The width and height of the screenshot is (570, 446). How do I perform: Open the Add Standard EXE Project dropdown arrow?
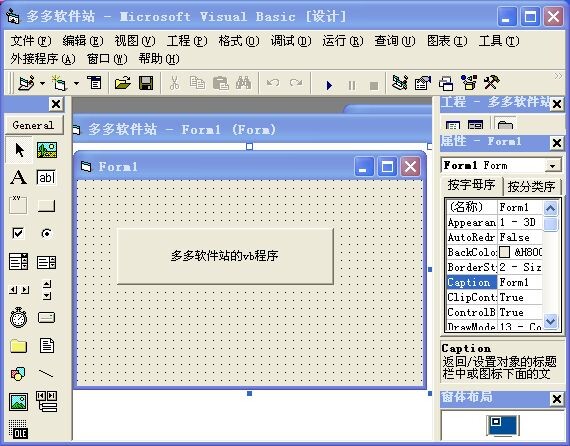click(x=43, y=84)
